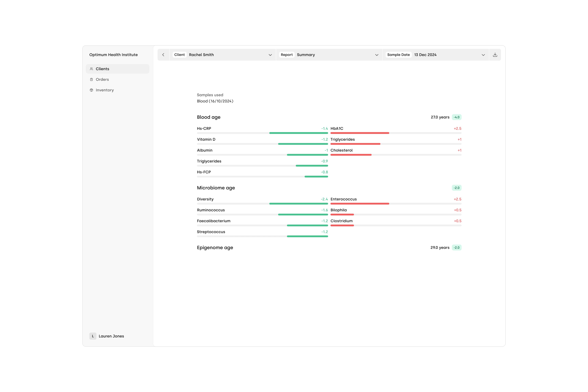
Task: Go to Inventory in sidebar
Action: [105, 90]
